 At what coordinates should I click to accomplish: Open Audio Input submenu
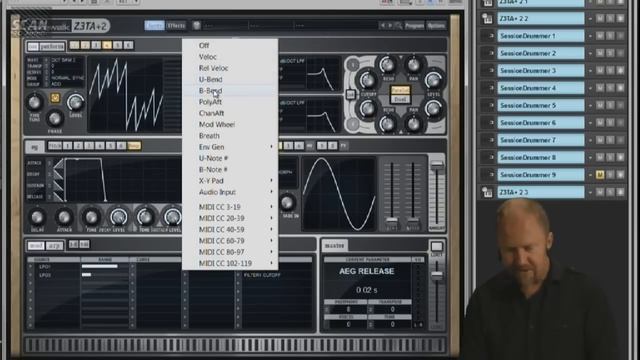coord(230,192)
